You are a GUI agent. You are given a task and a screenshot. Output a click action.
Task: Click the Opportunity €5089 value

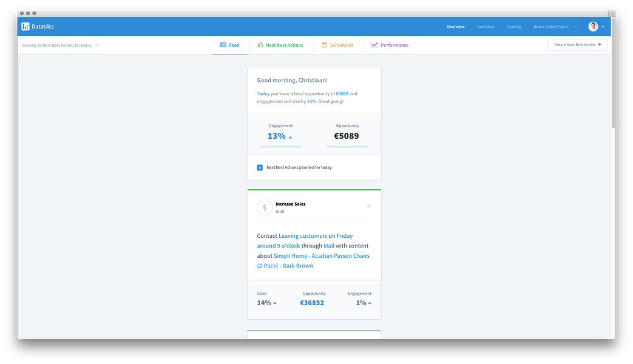pyautogui.click(x=347, y=136)
